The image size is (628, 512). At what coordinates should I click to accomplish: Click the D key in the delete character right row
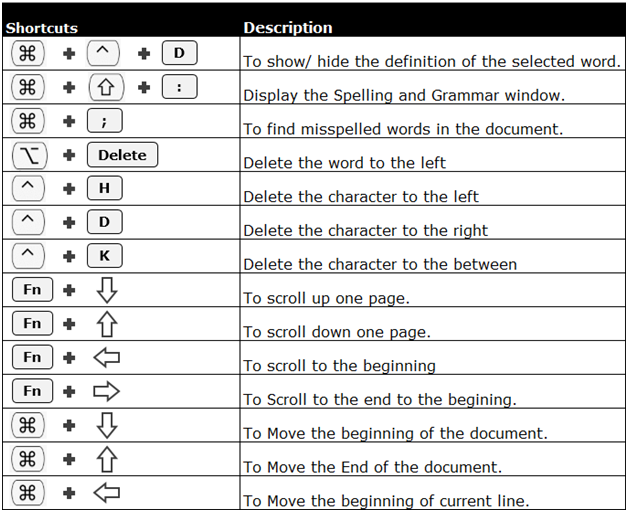tap(105, 222)
